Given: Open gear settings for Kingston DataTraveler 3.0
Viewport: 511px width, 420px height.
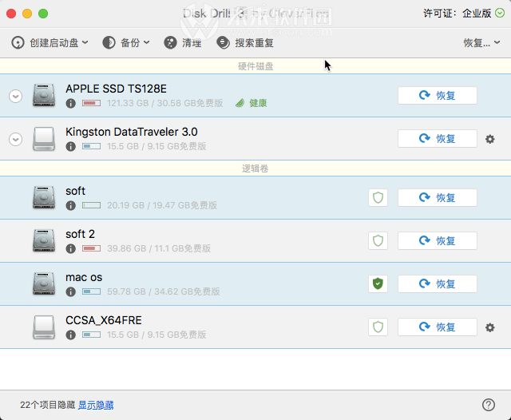Looking at the screenshot, I should (x=489, y=139).
